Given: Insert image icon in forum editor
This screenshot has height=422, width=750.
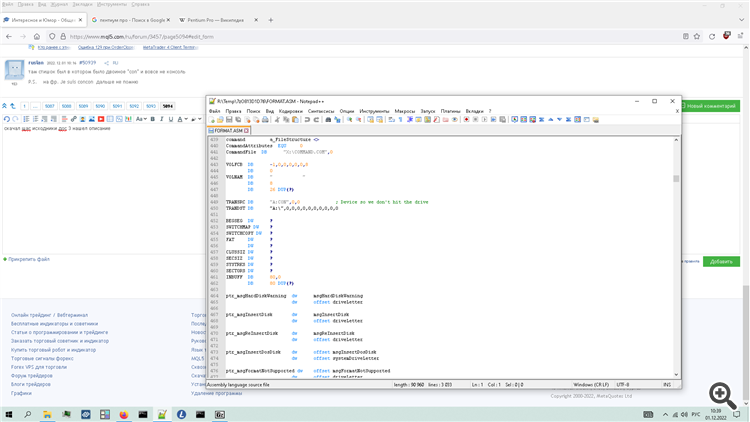Looking at the screenshot, I should point(92,119).
